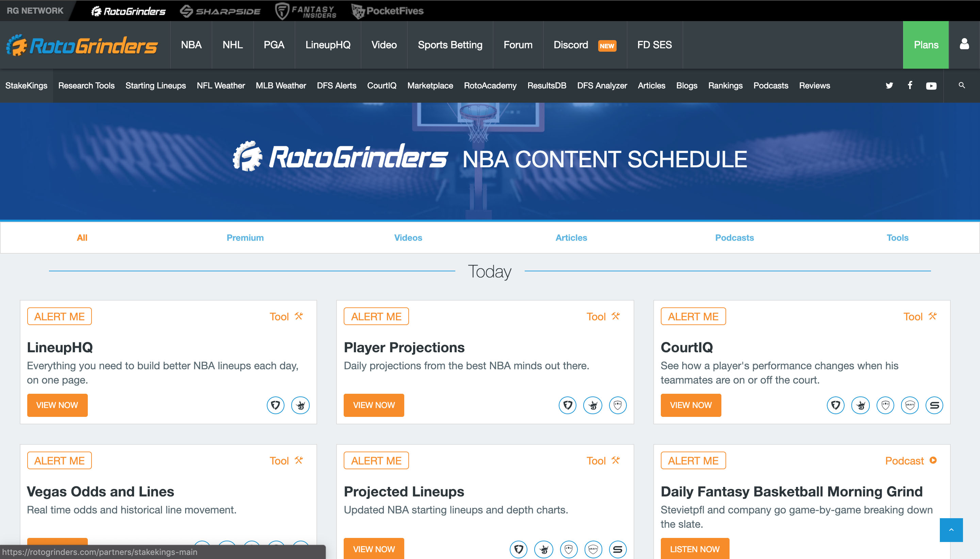Toggle ALERT ME for LineupHQ tool
980x559 pixels.
pos(59,316)
